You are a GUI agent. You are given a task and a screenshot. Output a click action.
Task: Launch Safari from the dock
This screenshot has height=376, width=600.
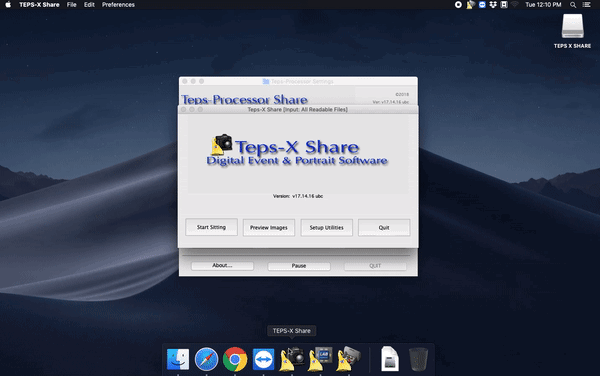206,359
